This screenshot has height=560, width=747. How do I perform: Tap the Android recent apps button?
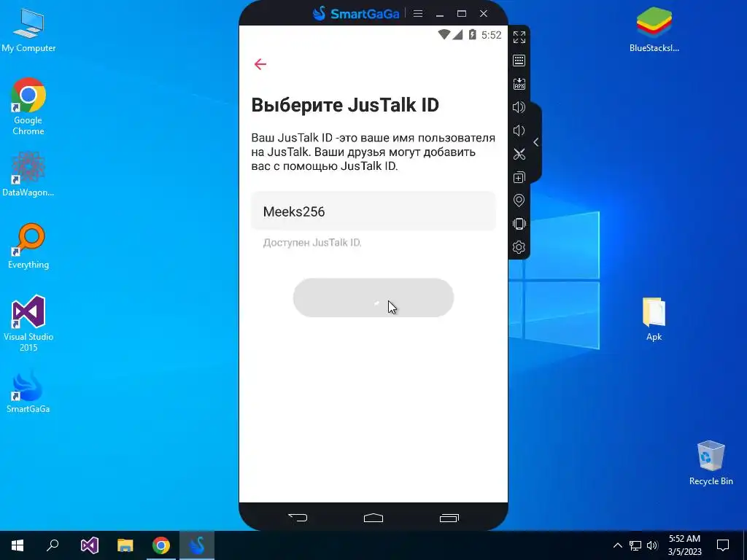tap(449, 518)
